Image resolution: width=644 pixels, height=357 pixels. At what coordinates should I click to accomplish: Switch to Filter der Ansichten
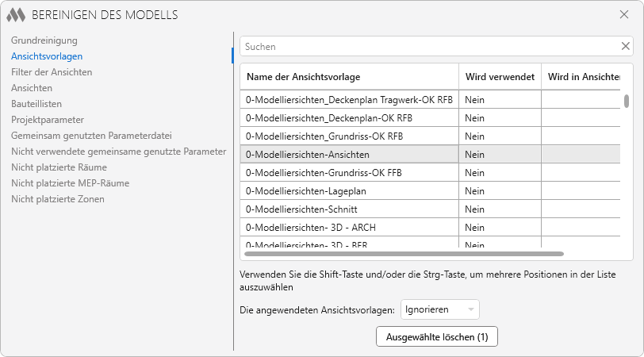tap(52, 71)
